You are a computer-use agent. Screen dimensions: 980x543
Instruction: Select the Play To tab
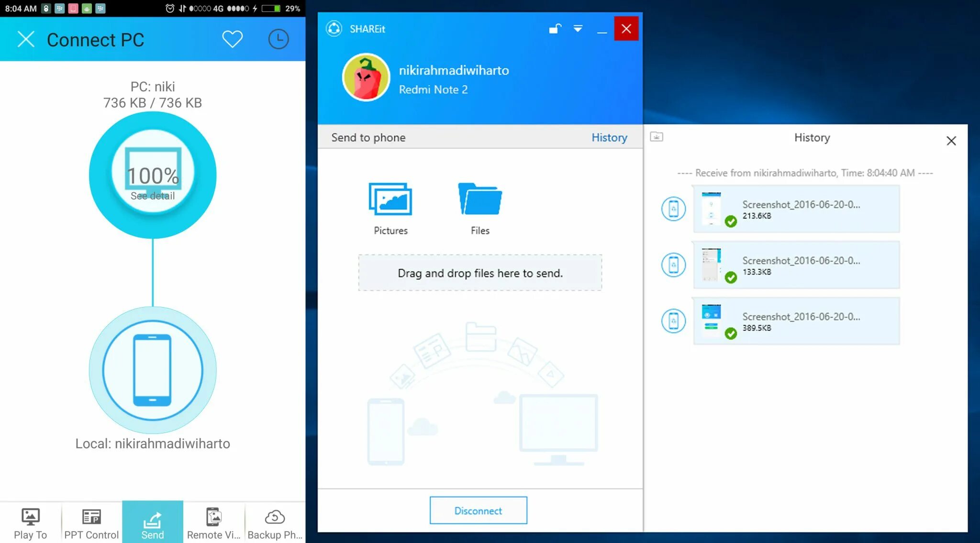[x=30, y=523]
